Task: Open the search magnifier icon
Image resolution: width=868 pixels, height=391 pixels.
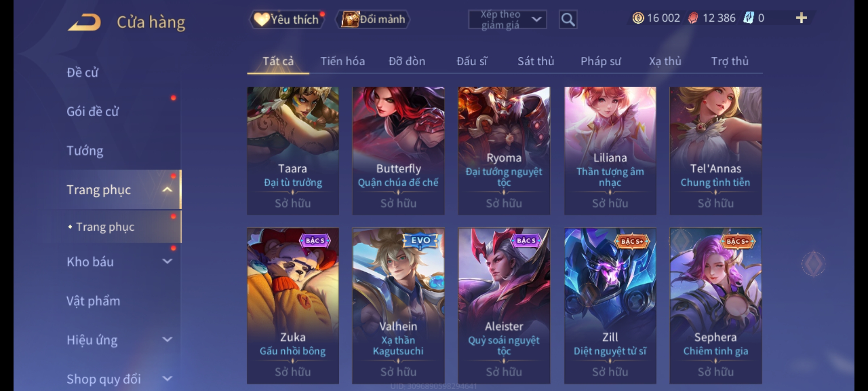Action: 568,20
